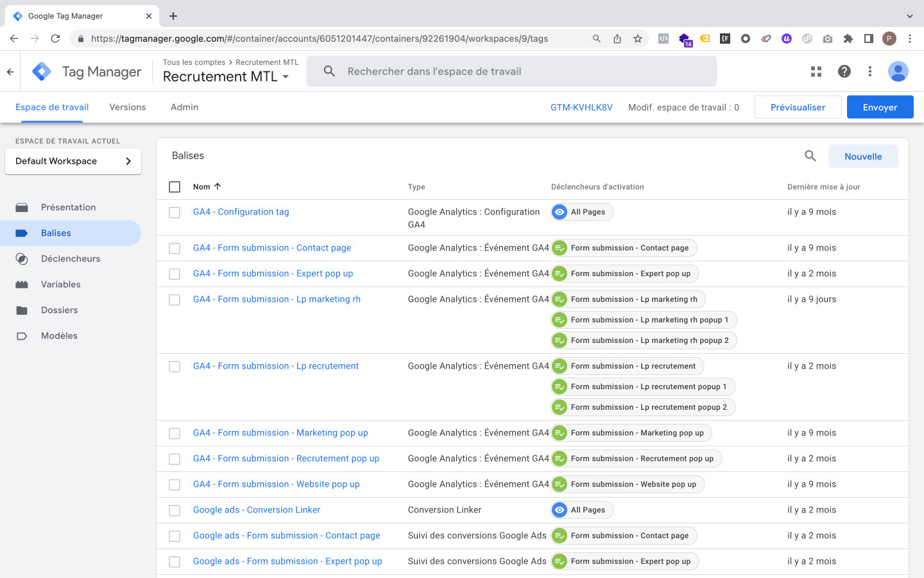
Task: Reload the page with browser refresh icon
Action: tap(55, 39)
